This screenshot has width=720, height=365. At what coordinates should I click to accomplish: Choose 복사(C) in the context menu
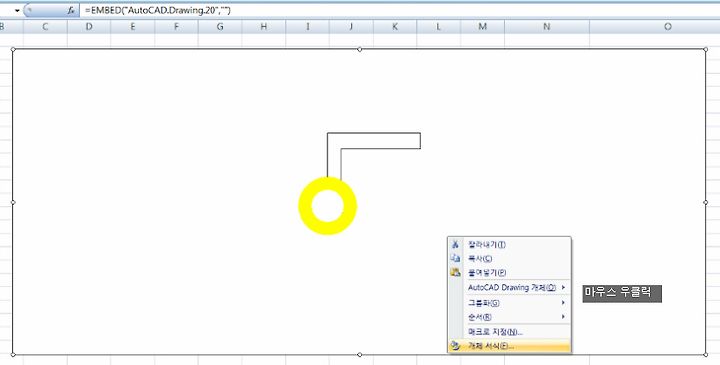click(509, 258)
